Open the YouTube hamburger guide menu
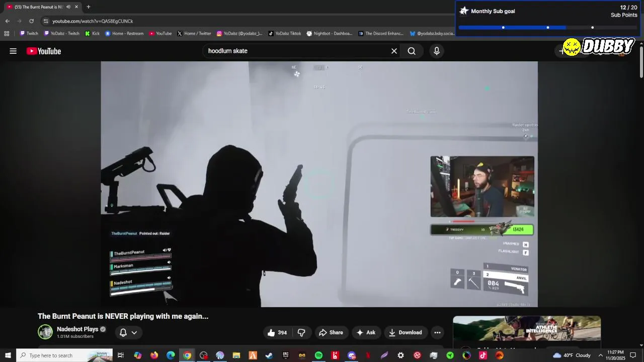This screenshot has height=362, width=644. point(13,51)
